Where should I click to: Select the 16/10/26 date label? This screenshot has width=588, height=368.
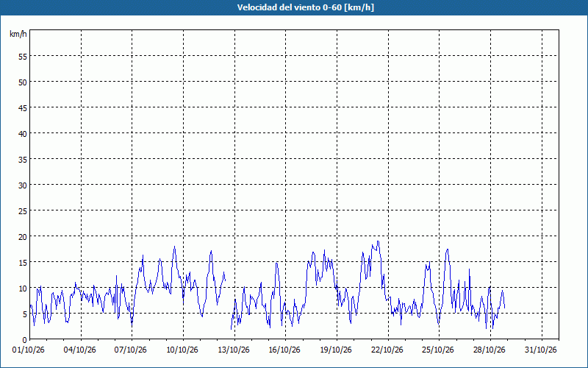[284, 350]
